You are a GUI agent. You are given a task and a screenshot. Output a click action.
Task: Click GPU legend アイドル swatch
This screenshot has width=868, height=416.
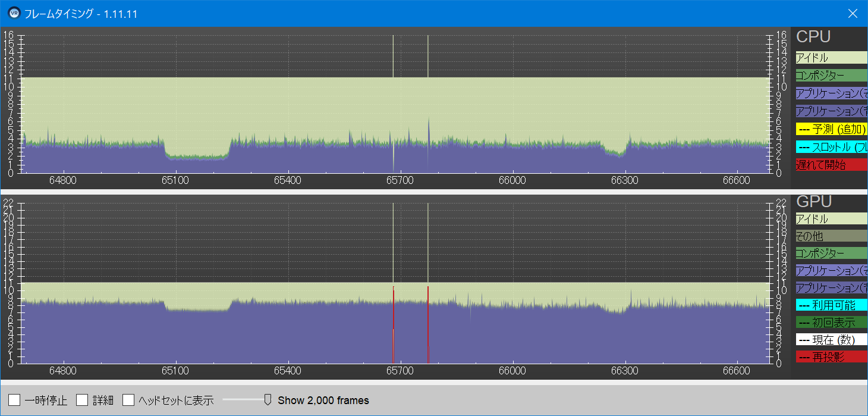click(831, 219)
